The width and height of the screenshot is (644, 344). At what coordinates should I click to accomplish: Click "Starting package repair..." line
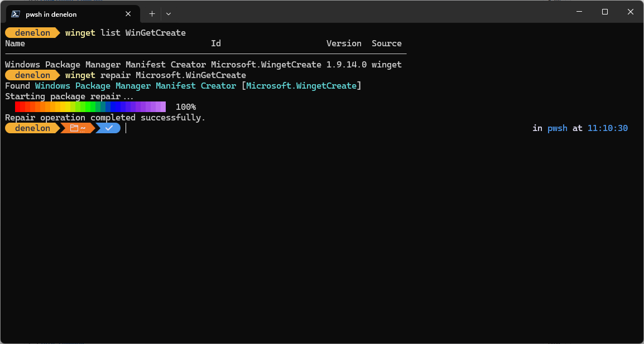coord(69,96)
